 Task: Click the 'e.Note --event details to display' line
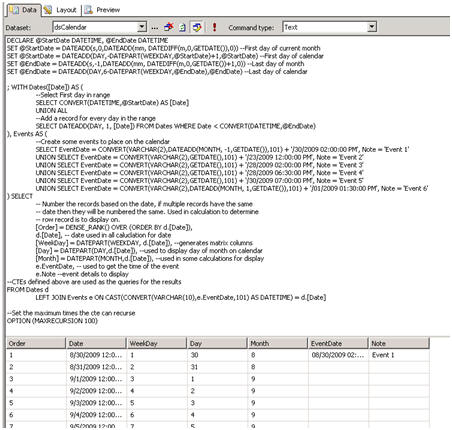(x=82, y=274)
